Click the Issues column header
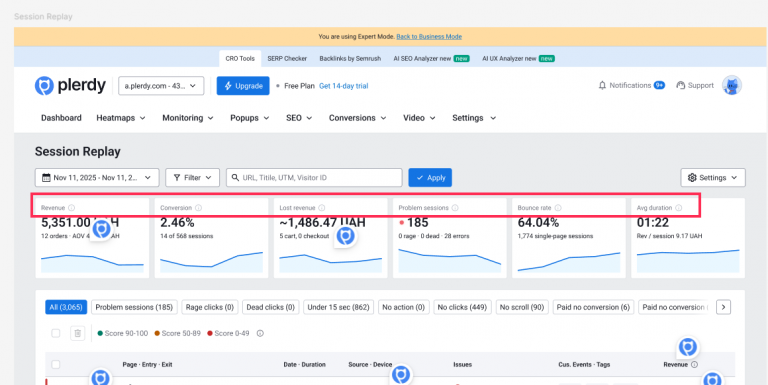The width and height of the screenshot is (768, 385). pos(462,364)
